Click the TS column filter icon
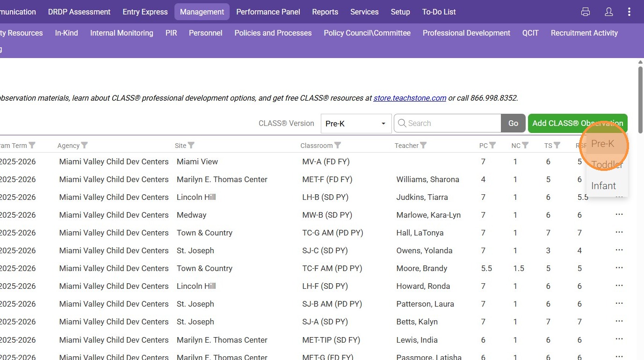The width and height of the screenshot is (644, 360). pos(557,146)
